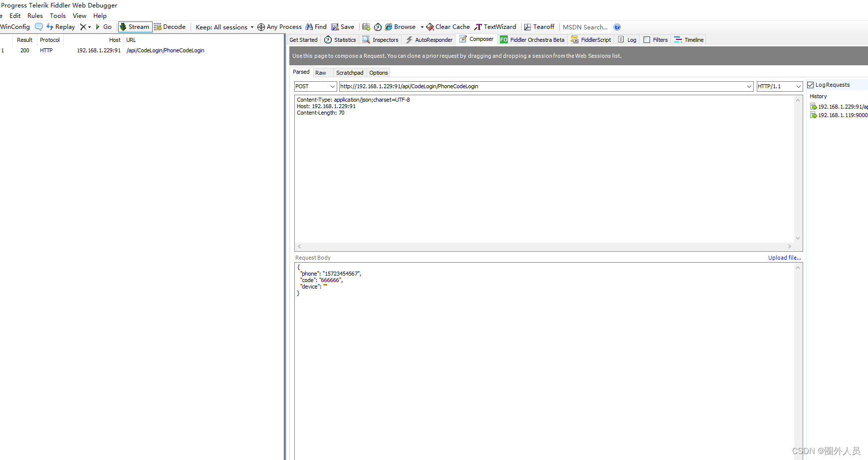Select session 1 PhoneCodeLogin row
868x460 pixels.
pos(142,50)
